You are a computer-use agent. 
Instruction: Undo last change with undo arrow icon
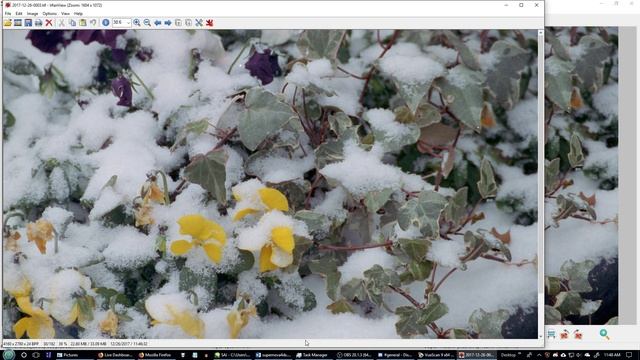[93, 23]
